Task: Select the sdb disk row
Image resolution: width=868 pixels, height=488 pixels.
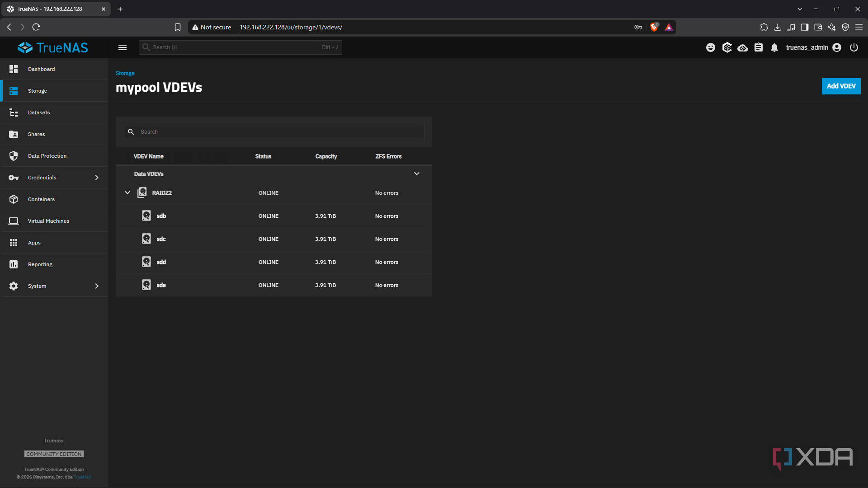Action: (274, 216)
